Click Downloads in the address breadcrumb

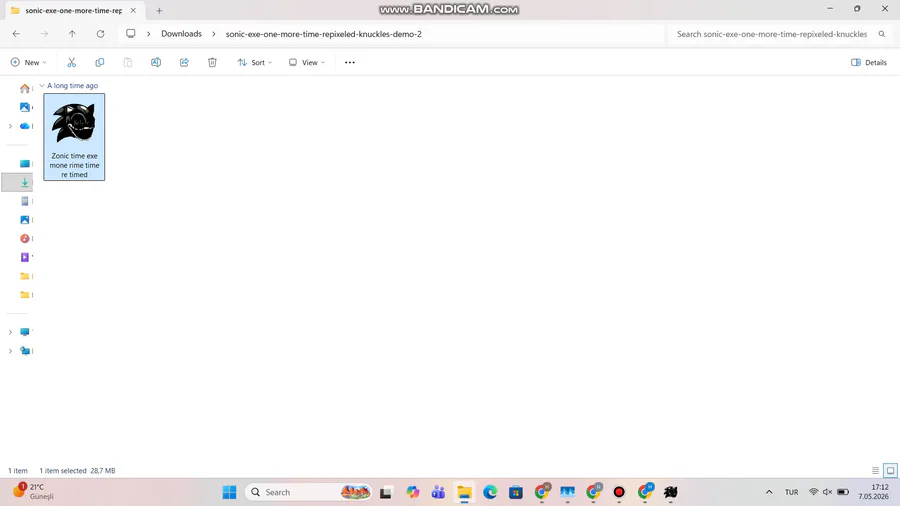coord(181,34)
